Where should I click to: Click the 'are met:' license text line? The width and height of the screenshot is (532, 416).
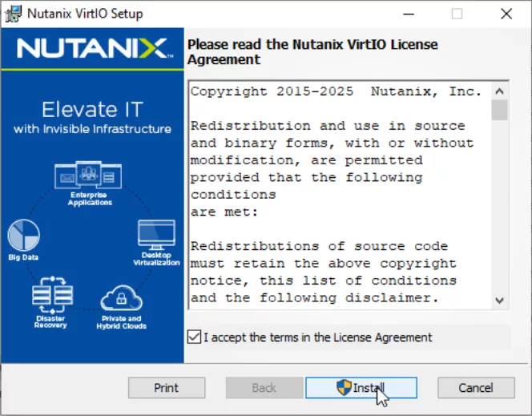224,212
